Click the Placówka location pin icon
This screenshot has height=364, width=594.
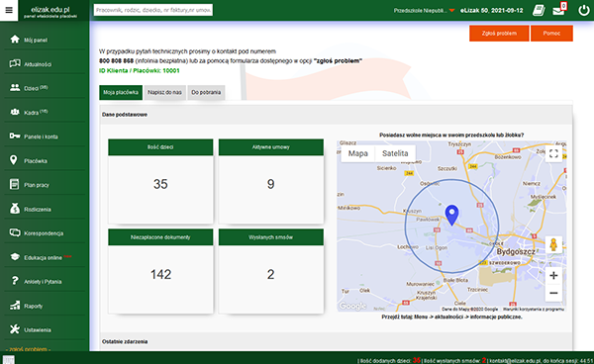tap(14, 160)
